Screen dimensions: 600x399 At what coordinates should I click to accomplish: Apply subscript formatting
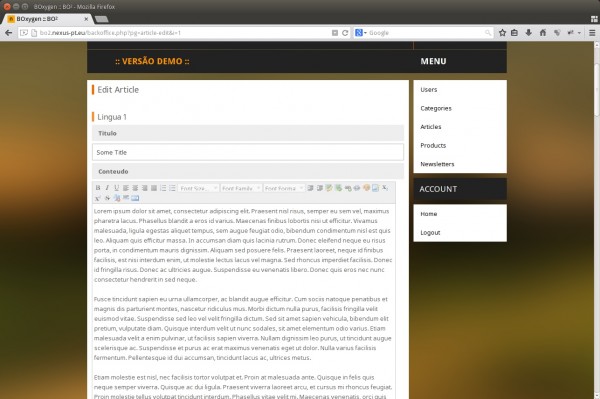pyautogui.click(x=385, y=188)
